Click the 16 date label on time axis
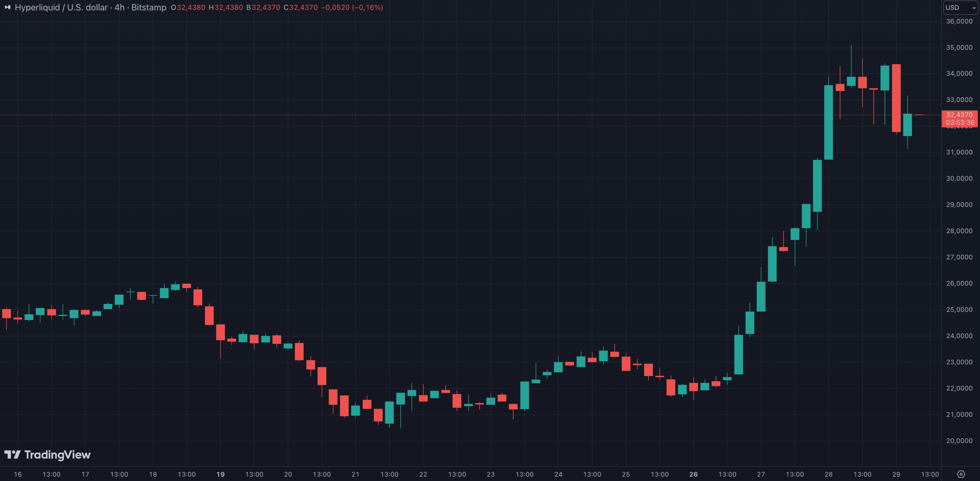Image resolution: width=980 pixels, height=481 pixels. tap(18, 474)
